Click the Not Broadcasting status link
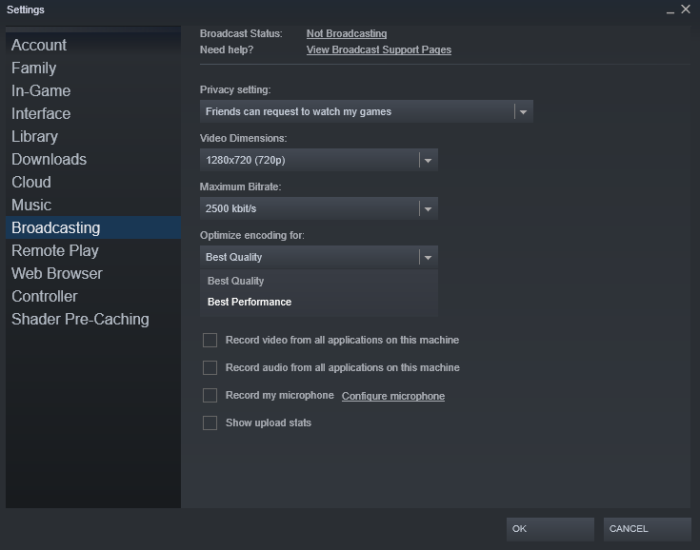This screenshot has width=700, height=550. [346, 33]
